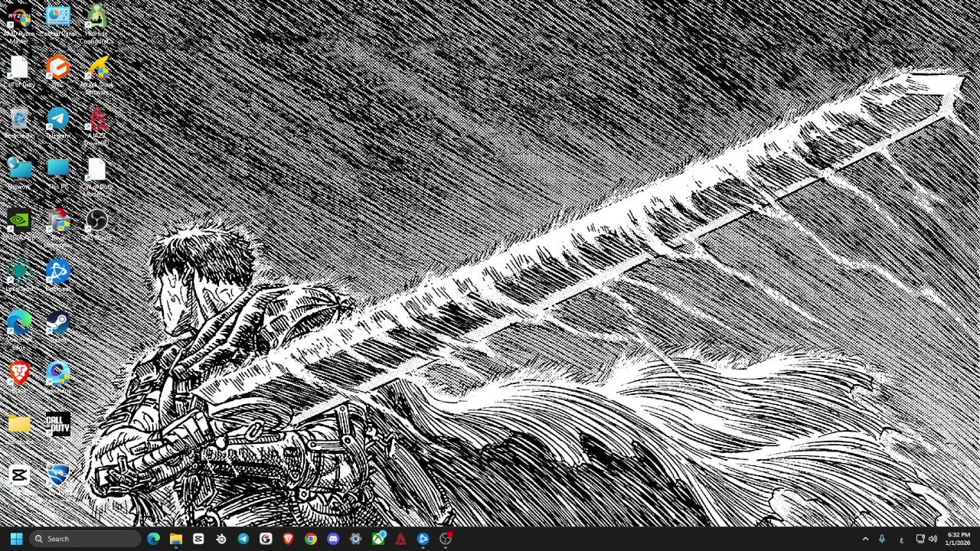
Task: Open network status tray icon
Action: [x=920, y=539]
